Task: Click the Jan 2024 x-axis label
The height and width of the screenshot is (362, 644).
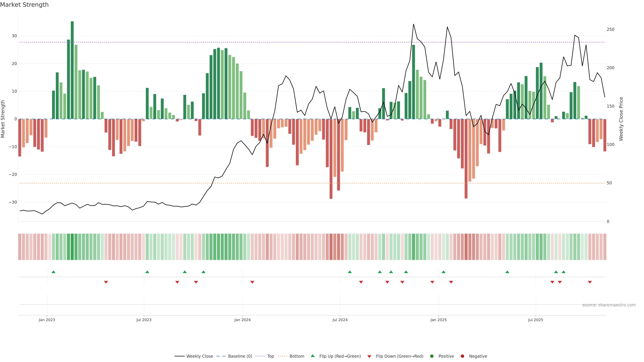Action: coord(242,320)
